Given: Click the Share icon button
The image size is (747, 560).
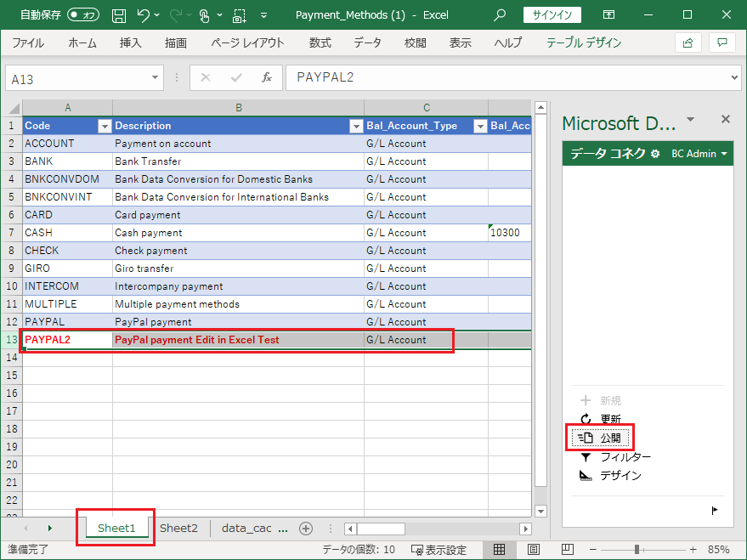Looking at the screenshot, I should [688, 42].
